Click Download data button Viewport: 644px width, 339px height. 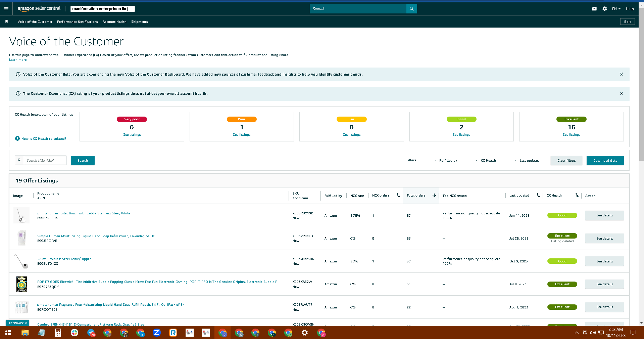point(605,161)
